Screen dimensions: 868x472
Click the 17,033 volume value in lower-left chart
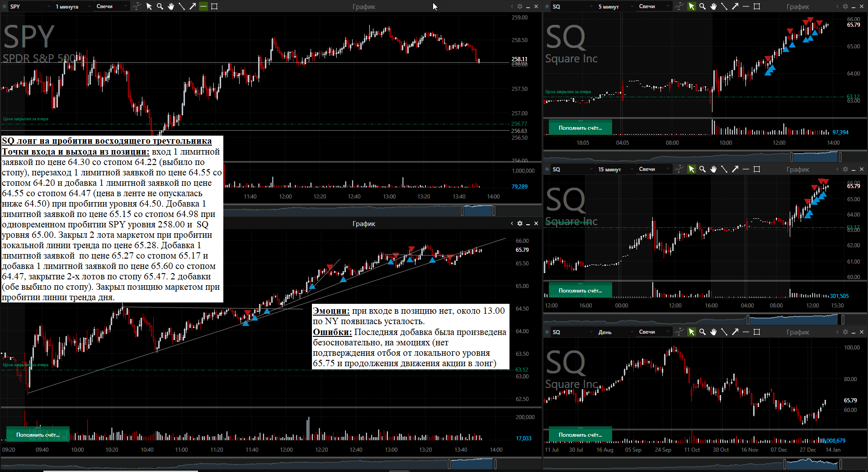pyautogui.click(x=524, y=439)
